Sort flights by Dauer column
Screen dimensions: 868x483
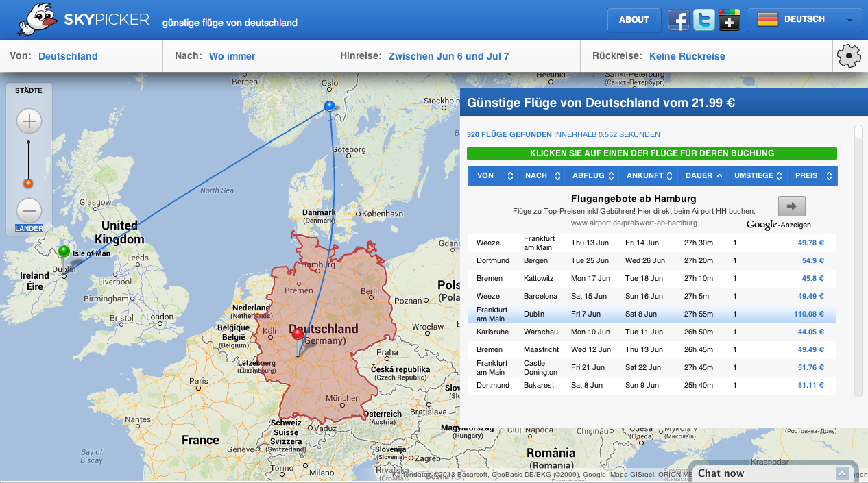tap(703, 176)
